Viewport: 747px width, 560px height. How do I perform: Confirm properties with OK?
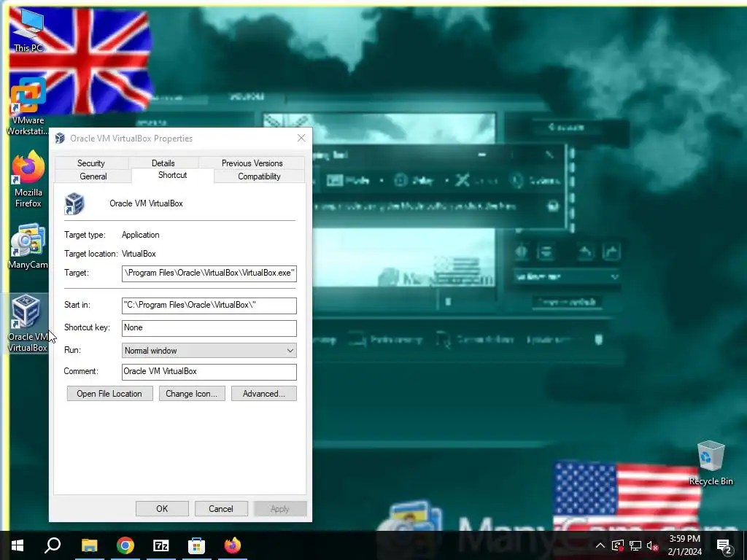(162, 508)
